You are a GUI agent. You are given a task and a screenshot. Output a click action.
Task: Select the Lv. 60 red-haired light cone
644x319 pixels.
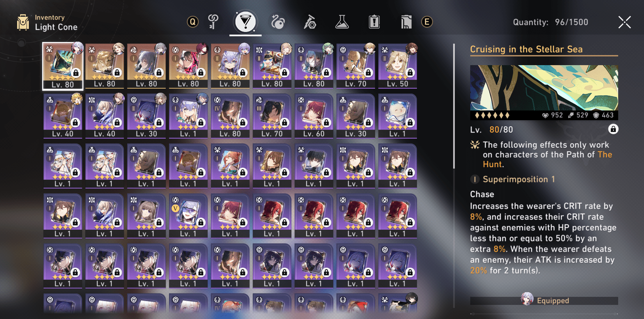(314, 116)
